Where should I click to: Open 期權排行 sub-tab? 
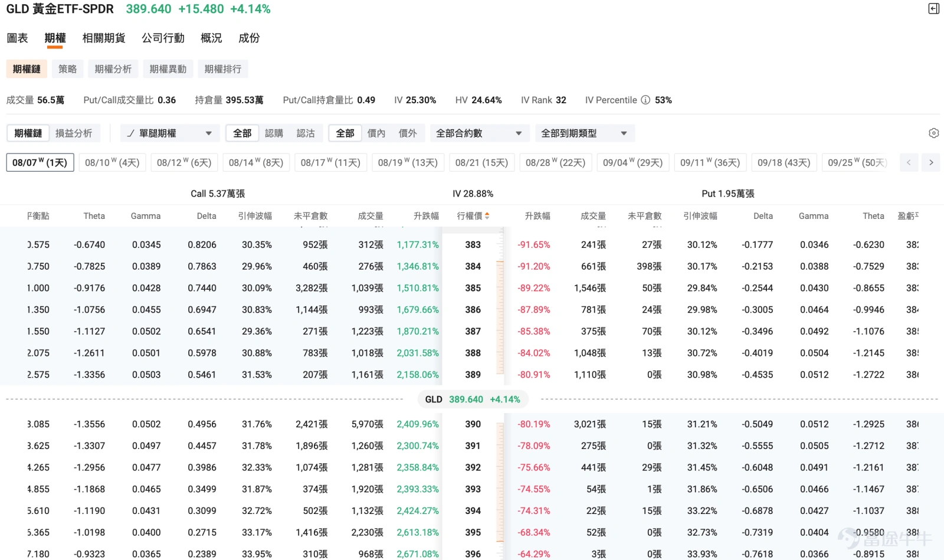click(x=223, y=69)
